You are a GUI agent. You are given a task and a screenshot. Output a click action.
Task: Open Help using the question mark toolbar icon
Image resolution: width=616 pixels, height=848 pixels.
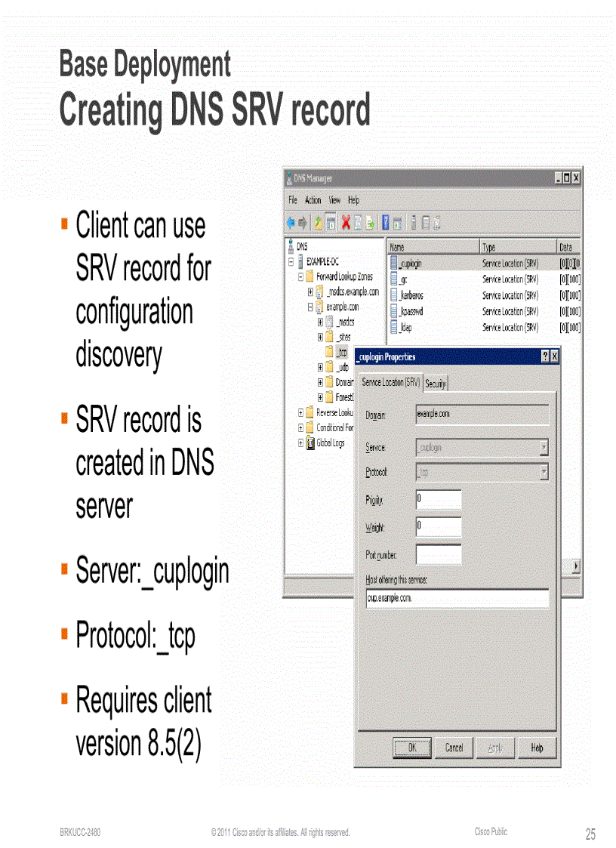pyautogui.click(x=384, y=222)
